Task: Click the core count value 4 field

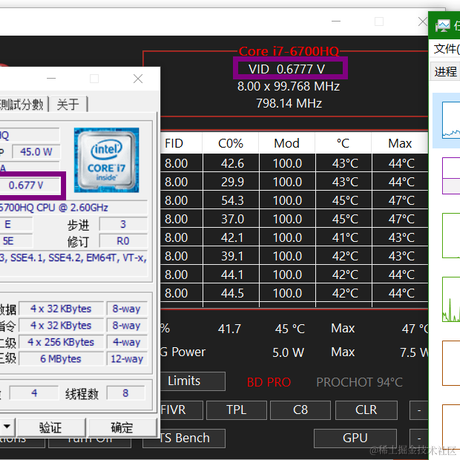Action: point(34,393)
